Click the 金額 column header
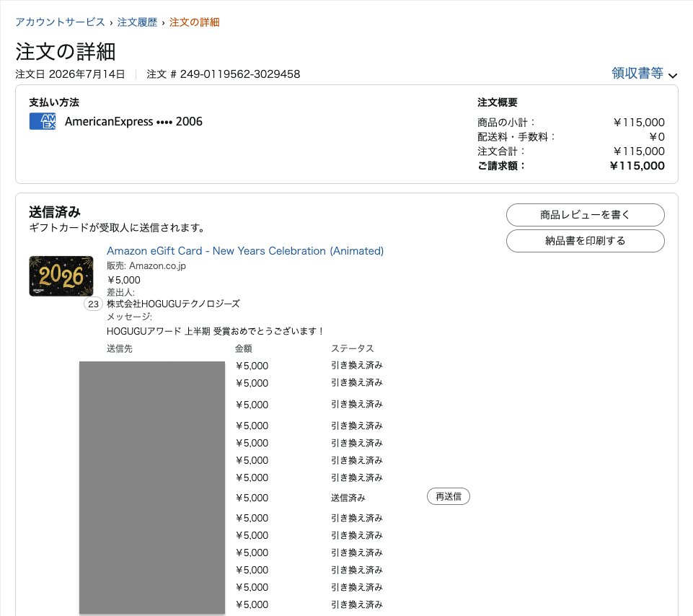This screenshot has width=693, height=616. click(x=244, y=348)
